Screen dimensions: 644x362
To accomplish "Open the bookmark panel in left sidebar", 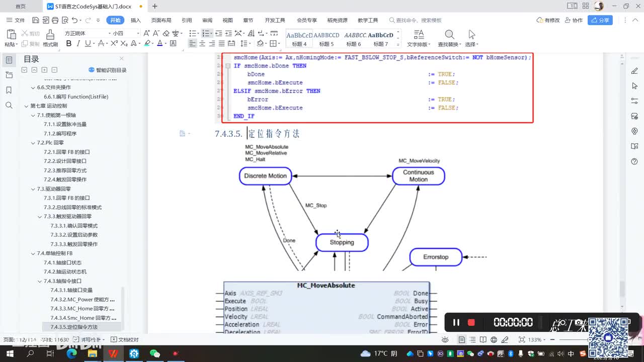I will (x=9, y=90).
